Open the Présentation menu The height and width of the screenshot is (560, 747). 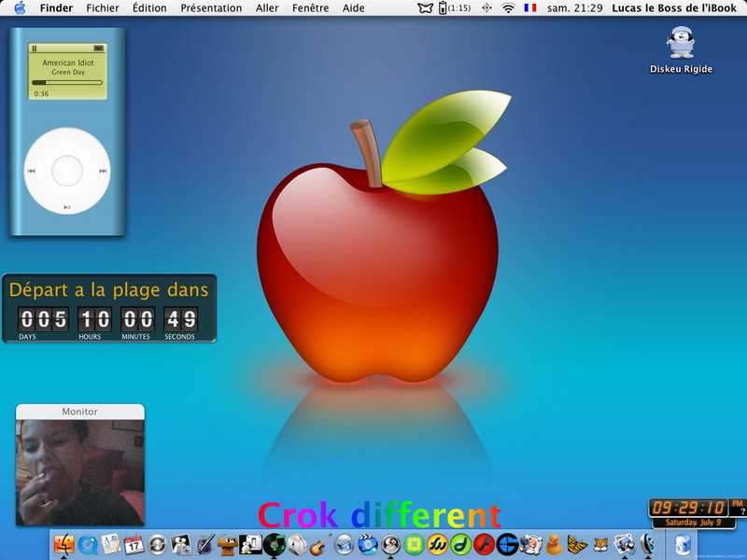click(x=211, y=8)
